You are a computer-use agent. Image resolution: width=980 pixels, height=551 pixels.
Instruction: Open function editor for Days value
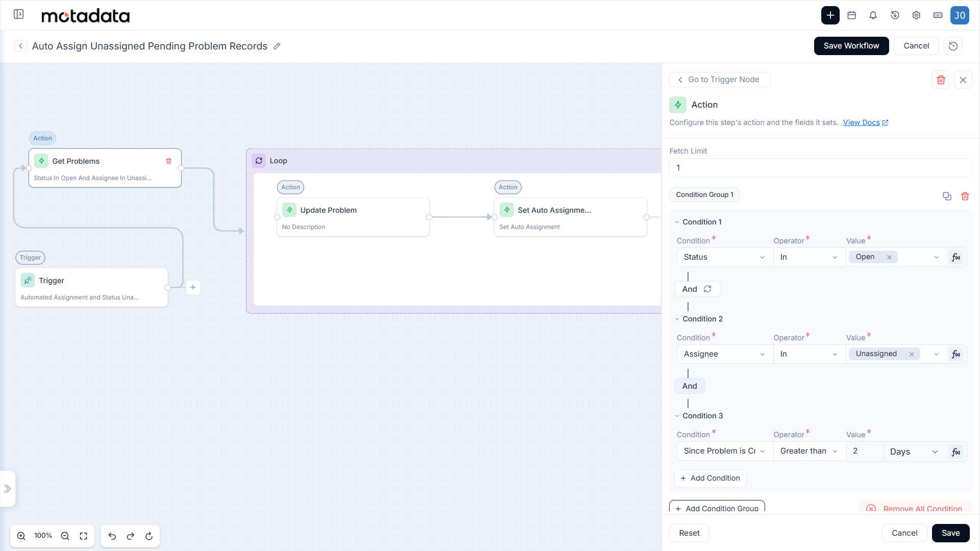coord(955,452)
